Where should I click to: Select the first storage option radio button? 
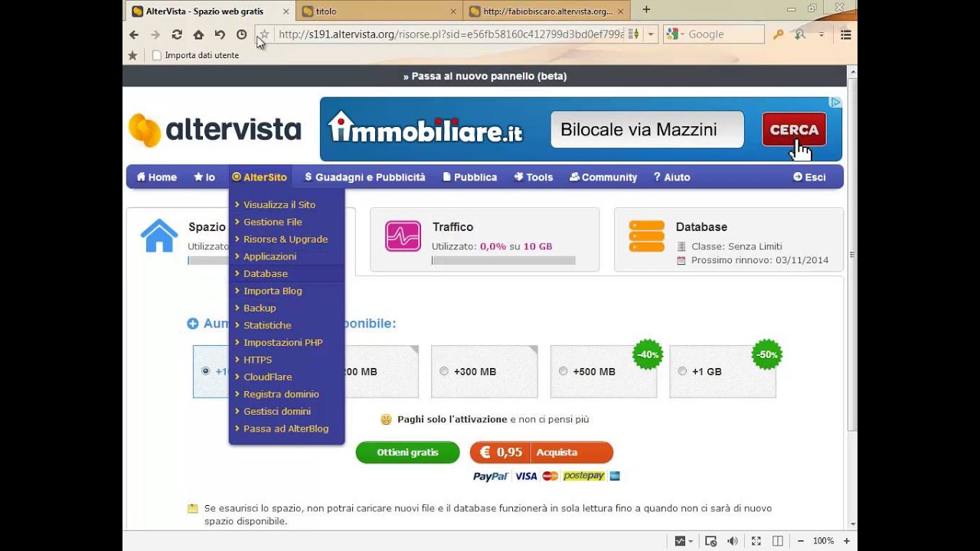[x=205, y=371]
